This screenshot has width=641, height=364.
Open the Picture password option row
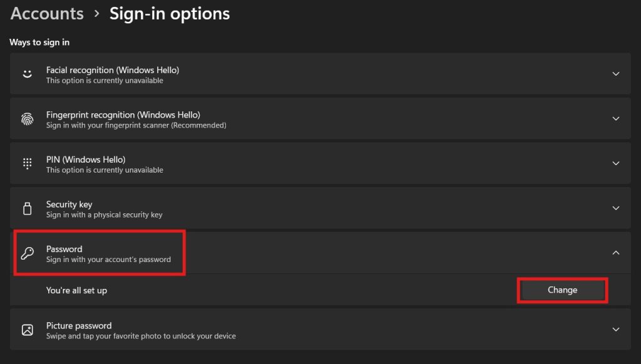coord(320,329)
